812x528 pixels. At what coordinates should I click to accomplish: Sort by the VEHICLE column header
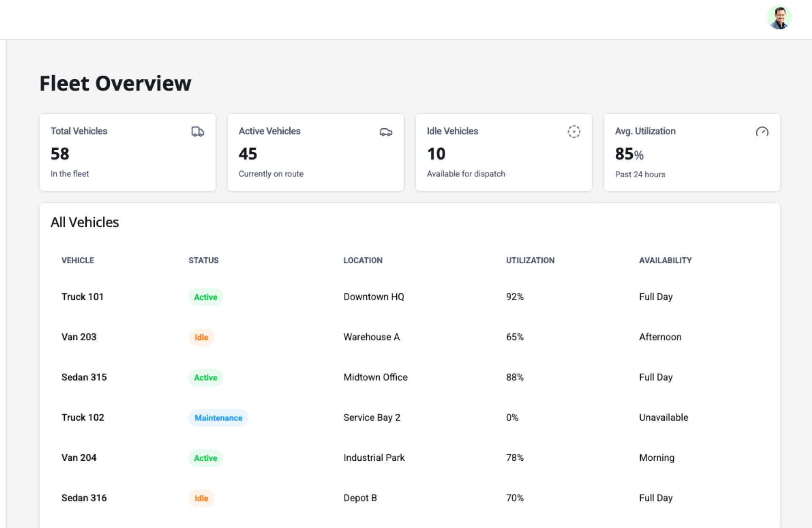tap(78, 260)
